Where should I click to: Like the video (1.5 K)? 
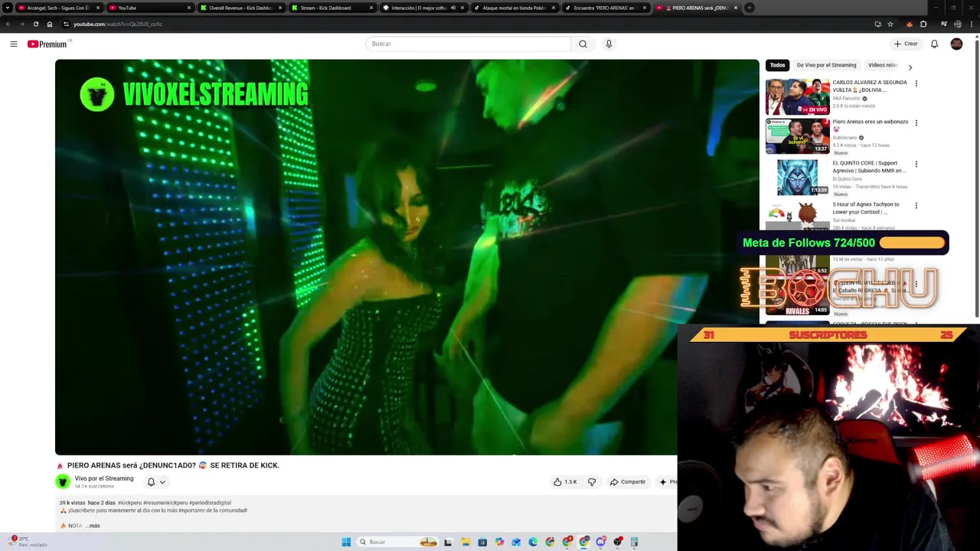click(565, 482)
